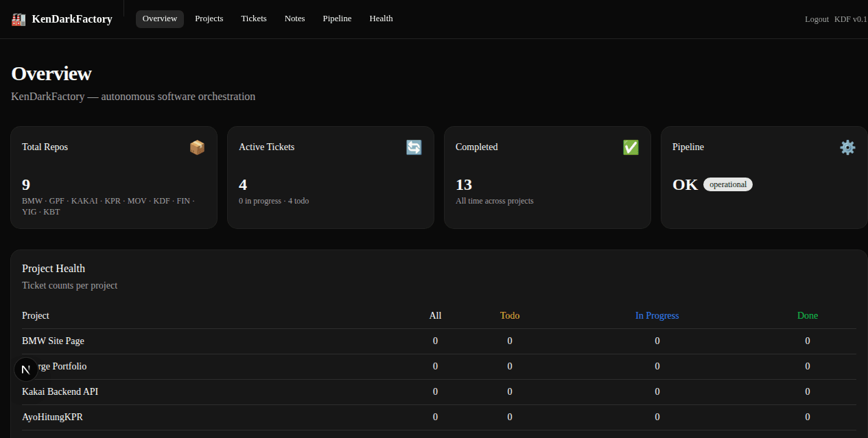The height and width of the screenshot is (438, 868).
Task: Click the orange Todo column header
Action: (510, 315)
